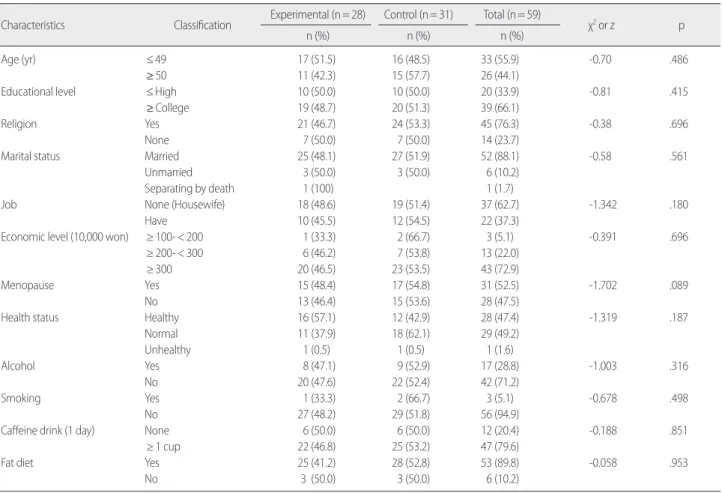This screenshot has height=493, width=722.
Task: Click the p value '.486'
Action: pyautogui.click(x=679, y=59)
